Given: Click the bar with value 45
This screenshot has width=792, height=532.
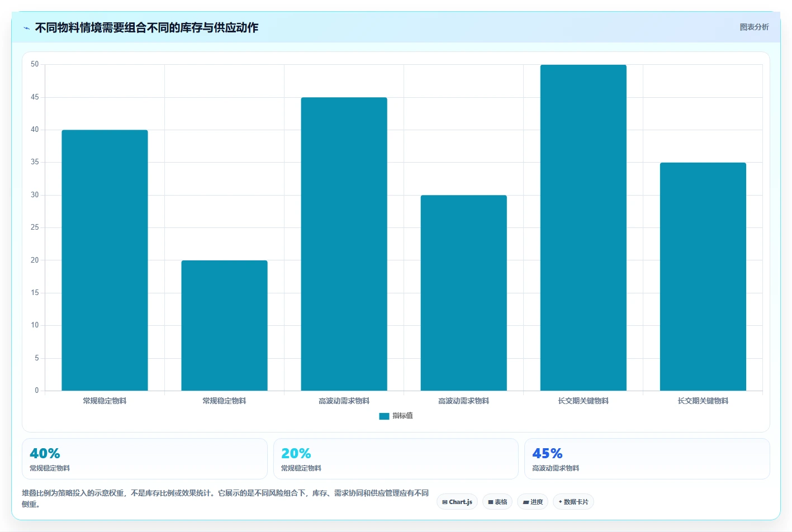Looking at the screenshot, I should [x=344, y=244].
